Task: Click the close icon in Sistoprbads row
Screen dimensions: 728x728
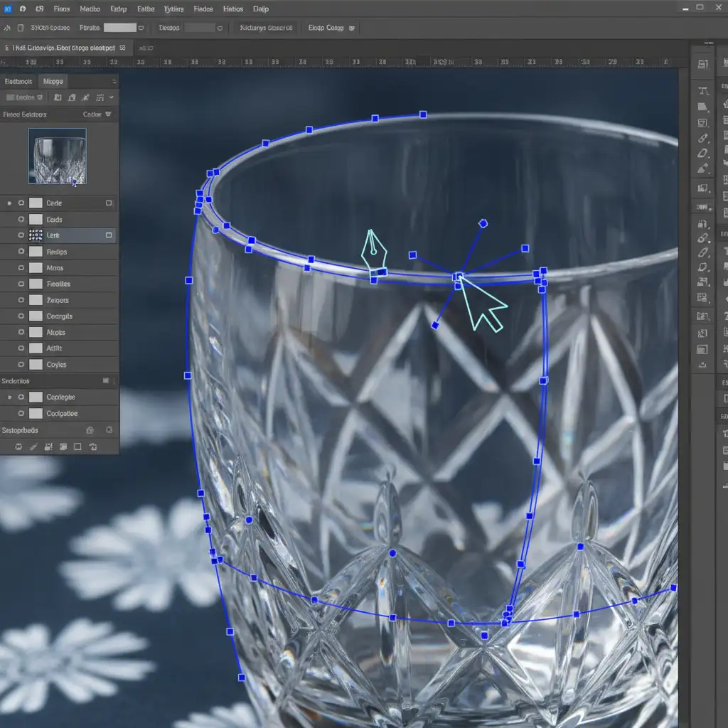Action: coord(109,430)
